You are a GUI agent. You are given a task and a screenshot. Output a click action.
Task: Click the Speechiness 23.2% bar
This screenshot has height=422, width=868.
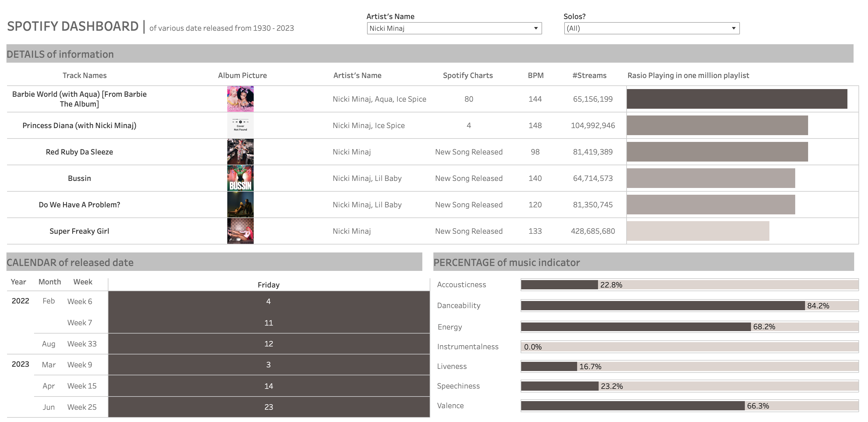560,386
